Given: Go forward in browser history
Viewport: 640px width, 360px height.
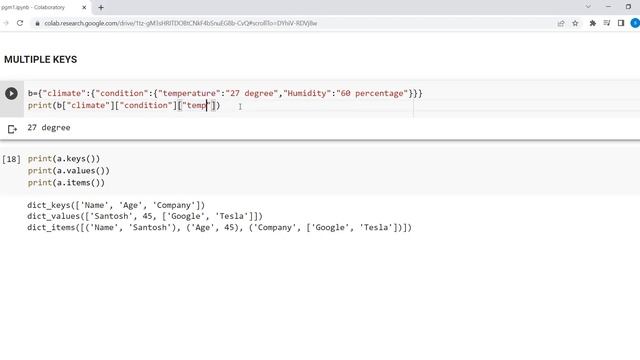Looking at the screenshot, I should [6, 23].
